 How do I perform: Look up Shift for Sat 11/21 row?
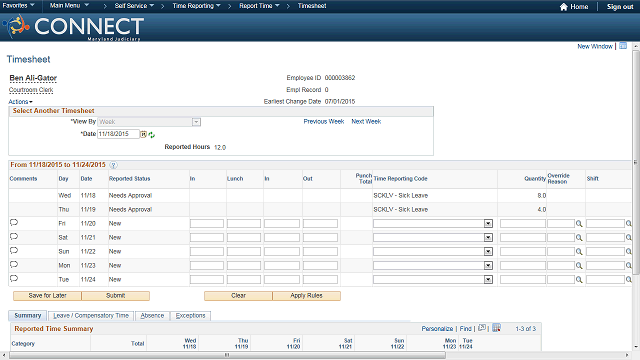coord(629,238)
